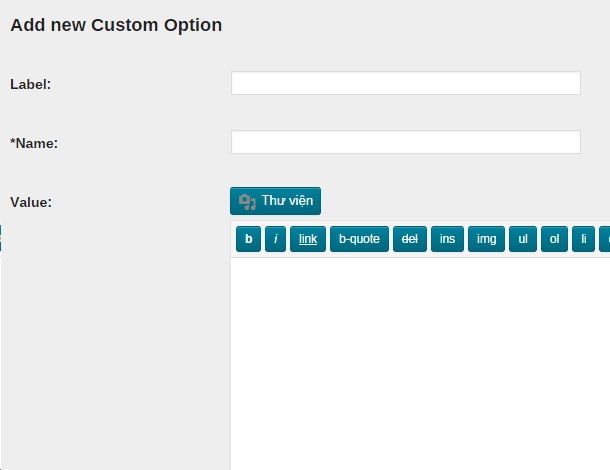The image size is (610, 470).
Task: Add ordered list with ol button
Action: point(554,239)
